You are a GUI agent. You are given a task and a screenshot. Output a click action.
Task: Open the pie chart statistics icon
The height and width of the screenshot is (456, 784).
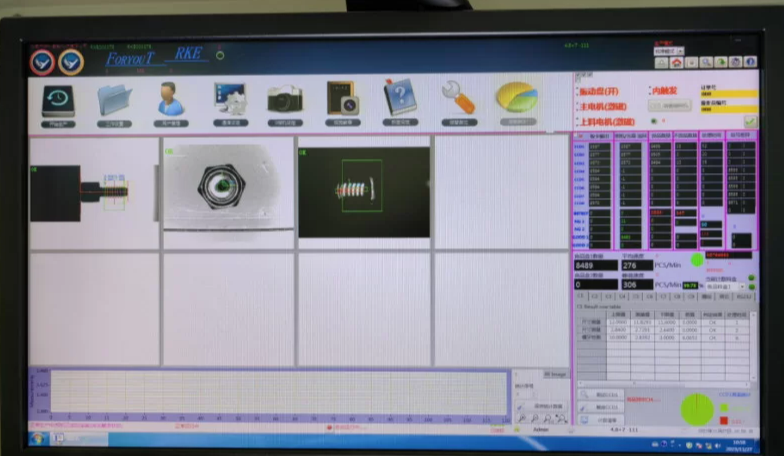pyautogui.click(x=516, y=102)
